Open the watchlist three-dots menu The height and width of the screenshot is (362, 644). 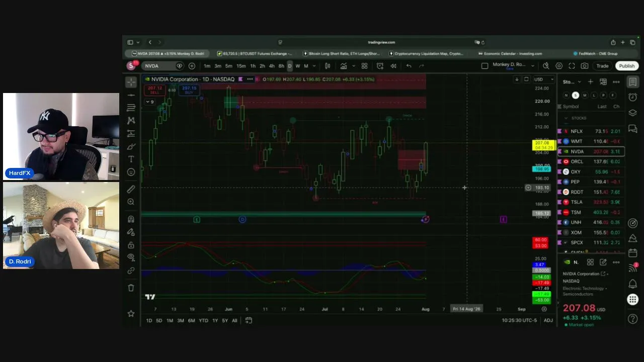tap(616, 82)
